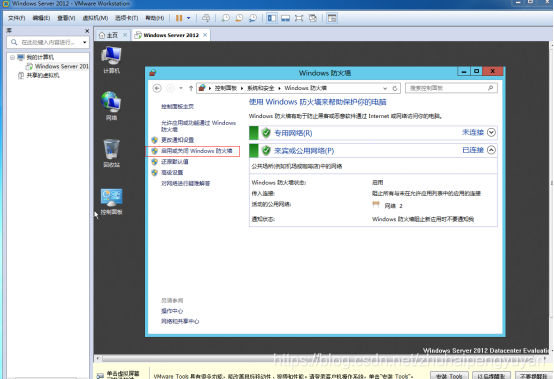The image size is (554, 379).
Task: Click the up one level arrow
Action: pyautogui.click(x=191, y=88)
